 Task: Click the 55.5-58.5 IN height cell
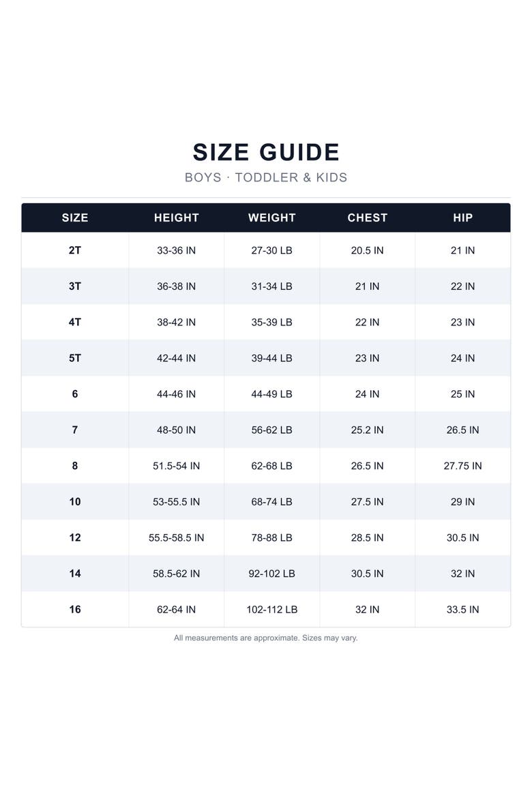(176, 538)
